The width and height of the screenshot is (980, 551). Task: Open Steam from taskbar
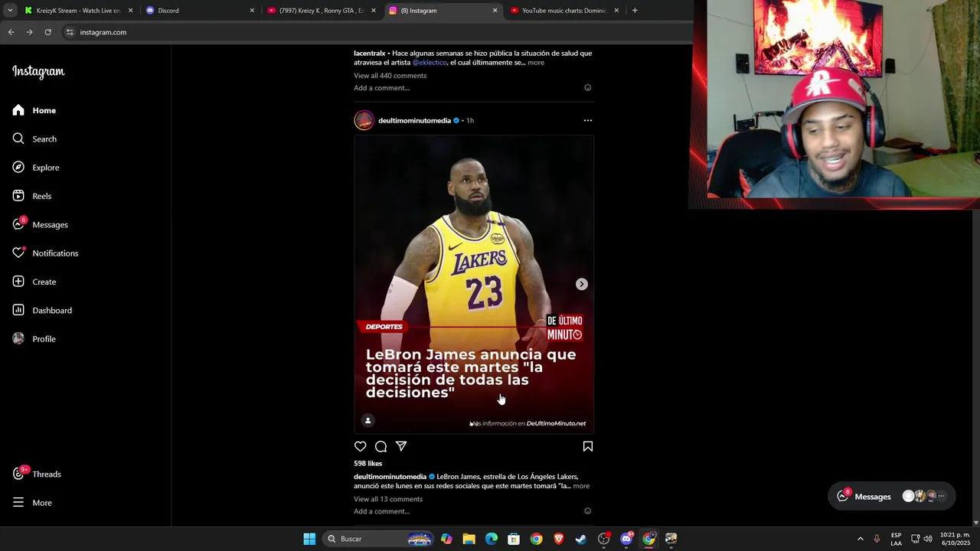pos(581,539)
